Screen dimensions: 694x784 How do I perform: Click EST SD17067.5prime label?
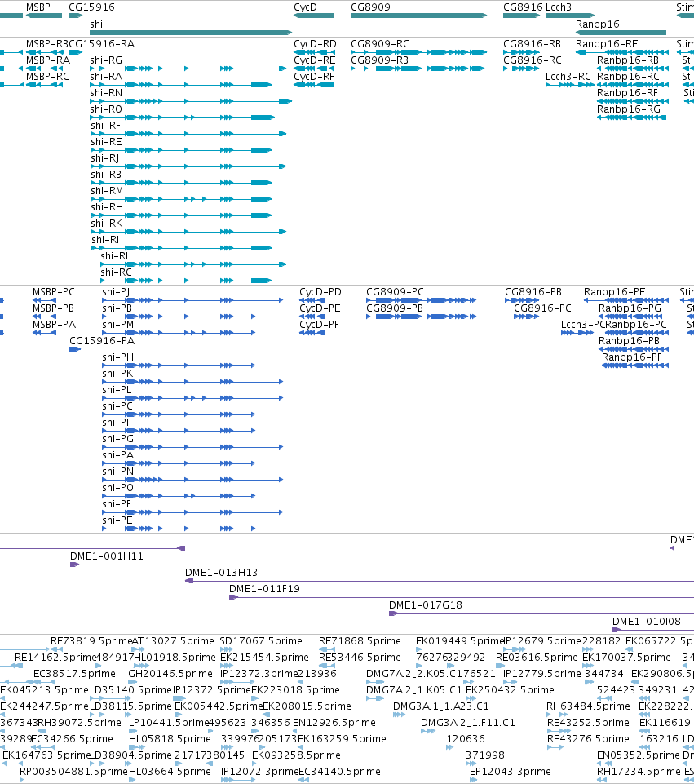click(x=261, y=641)
